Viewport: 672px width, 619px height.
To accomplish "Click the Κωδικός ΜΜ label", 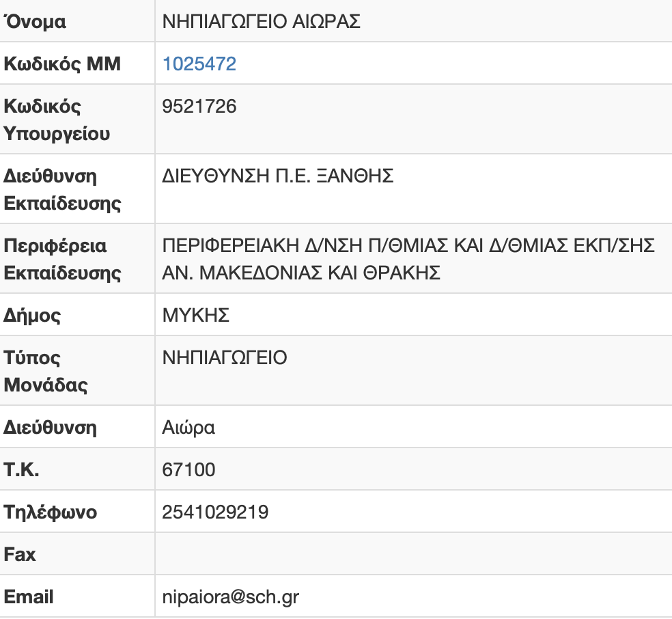I will coord(62,64).
